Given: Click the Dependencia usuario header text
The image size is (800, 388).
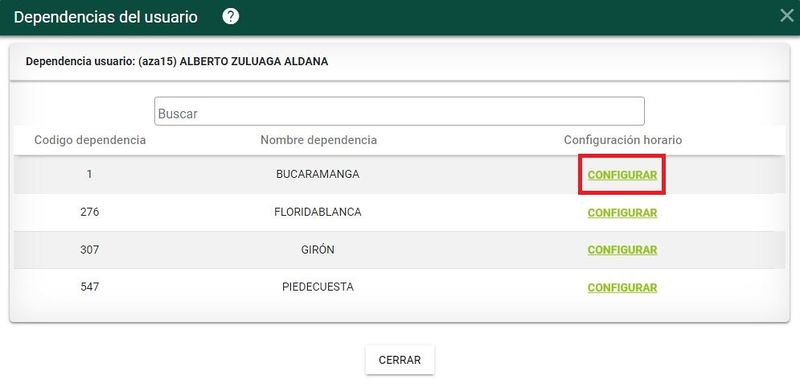Looking at the screenshot, I should tap(177, 62).
